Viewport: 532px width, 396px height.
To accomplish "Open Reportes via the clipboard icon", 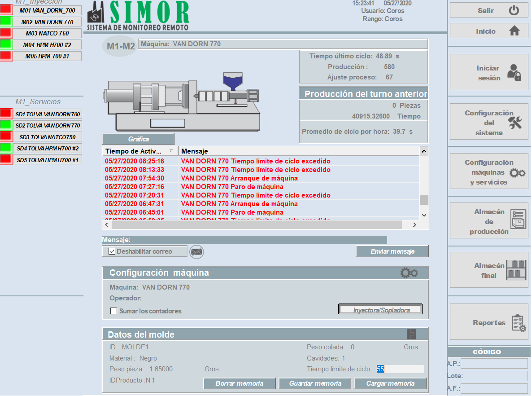I will click(519, 323).
